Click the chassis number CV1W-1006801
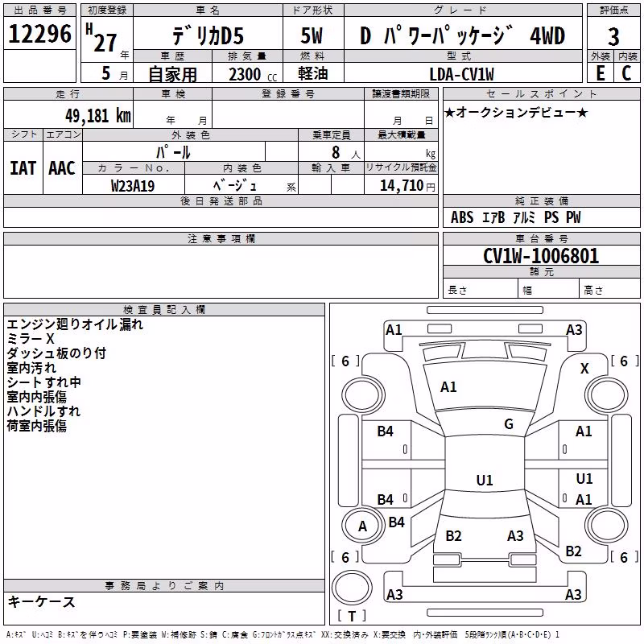The height and width of the screenshot is (644, 644). (x=541, y=256)
